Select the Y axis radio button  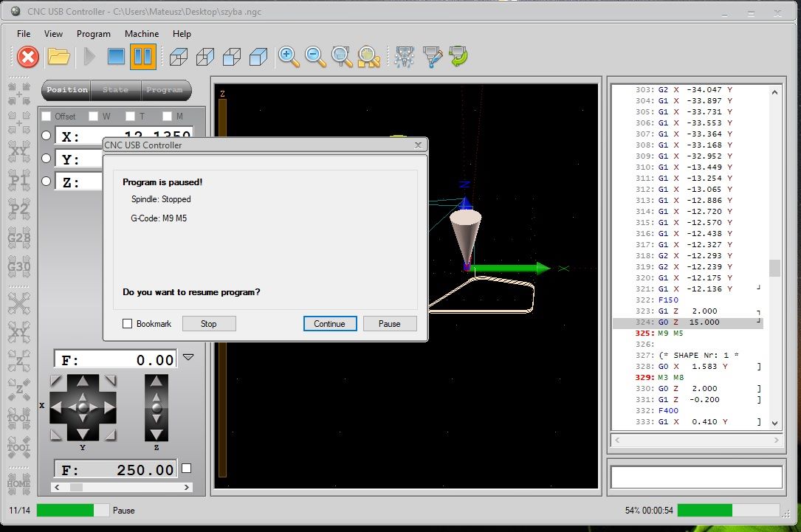[x=46, y=159]
